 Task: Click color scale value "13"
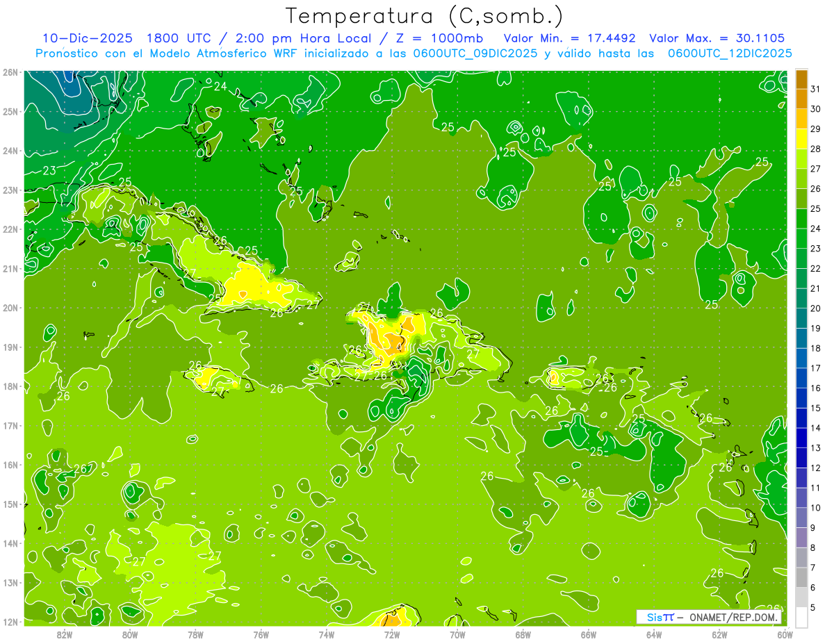click(816, 447)
